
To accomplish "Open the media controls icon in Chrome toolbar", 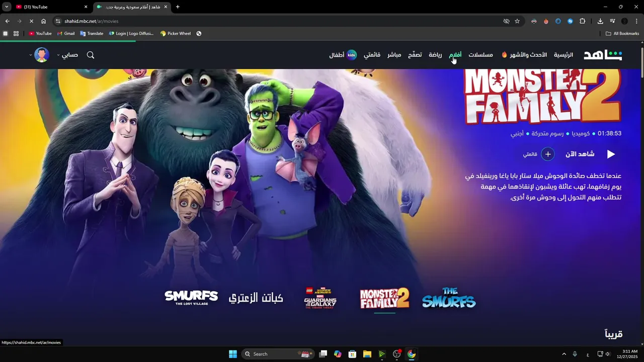I will coord(612,21).
